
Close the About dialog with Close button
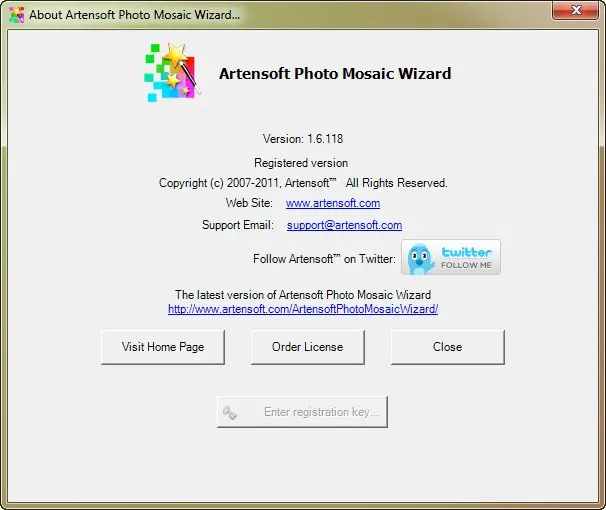pyautogui.click(x=448, y=347)
